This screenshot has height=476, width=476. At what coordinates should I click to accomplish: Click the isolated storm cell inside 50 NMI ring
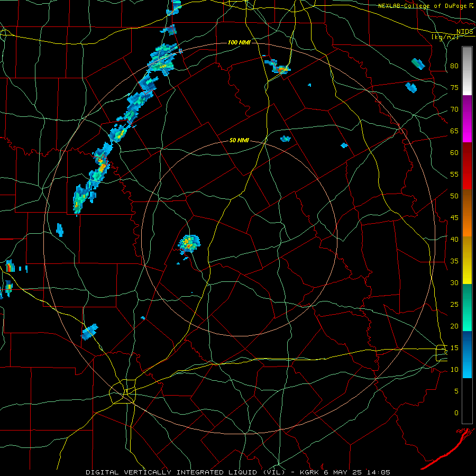pyautogui.click(x=189, y=244)
